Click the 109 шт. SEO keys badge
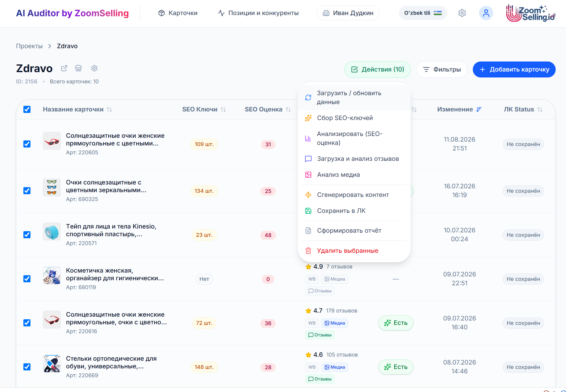Image resolution: width=566 pixels, height=392 pixels. tap(204, 144)
